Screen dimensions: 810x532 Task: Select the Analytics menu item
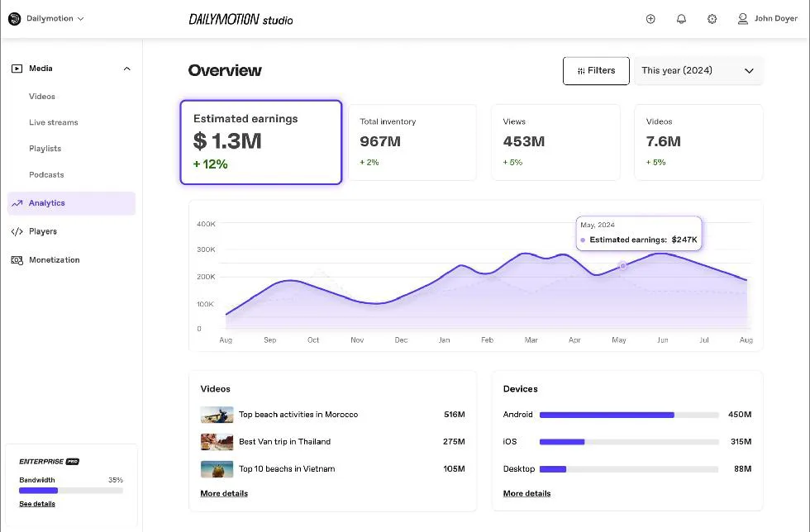point(71,203)
